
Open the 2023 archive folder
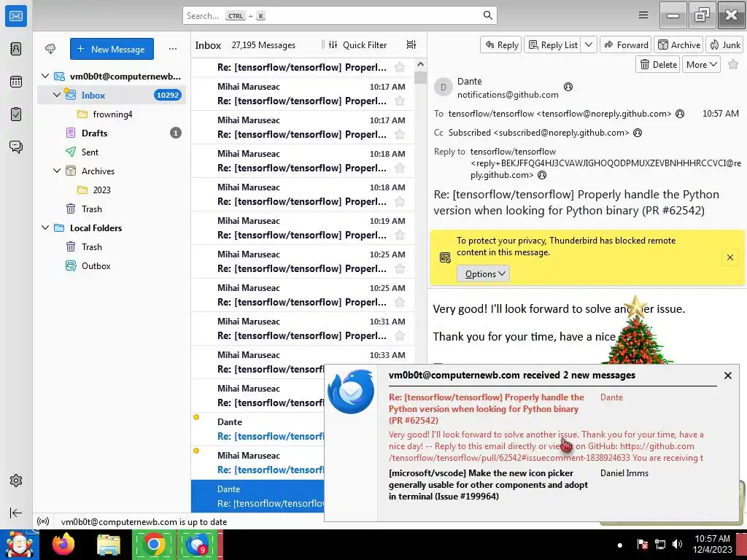click(x=112, y=190)
